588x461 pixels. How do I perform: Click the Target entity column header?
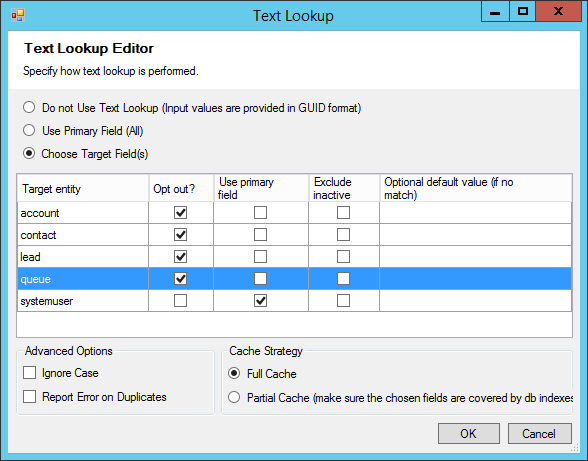click(83, 188)
